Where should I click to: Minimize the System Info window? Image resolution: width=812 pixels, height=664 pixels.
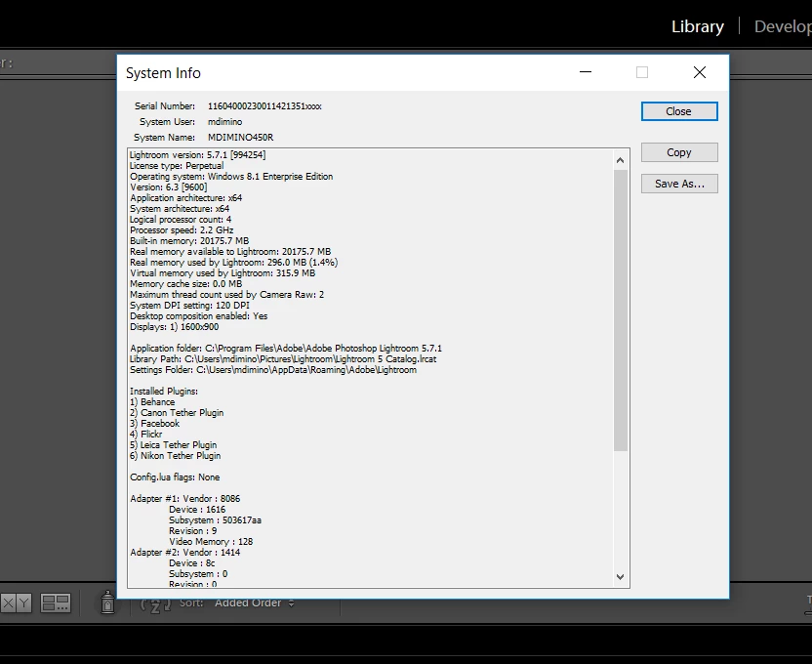tap(586, 72)
